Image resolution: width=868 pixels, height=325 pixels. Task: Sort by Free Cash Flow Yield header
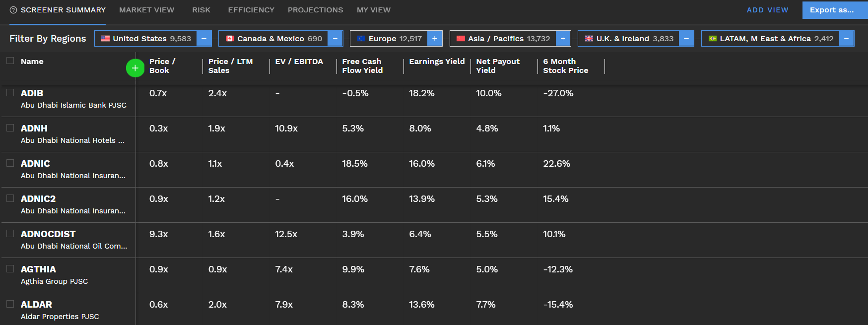pyautogui.click(x=362, y=66)
